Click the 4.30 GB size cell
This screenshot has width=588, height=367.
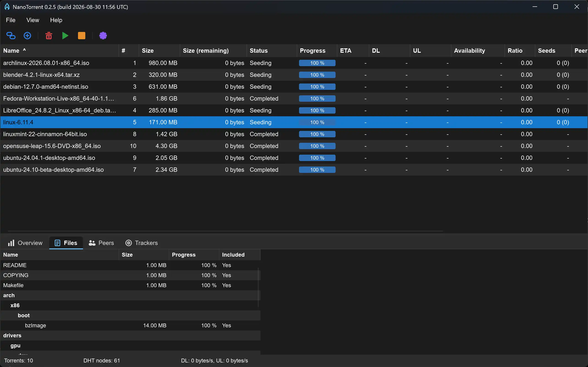166,146
